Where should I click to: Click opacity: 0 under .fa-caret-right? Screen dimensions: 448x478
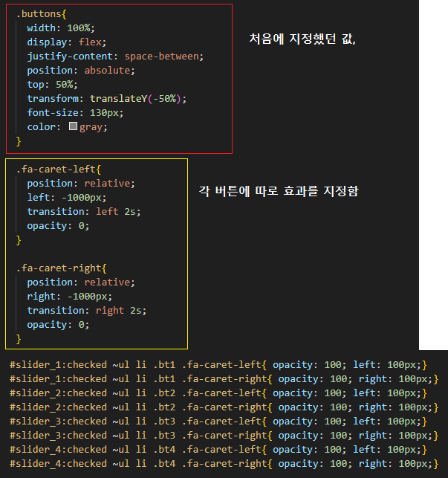pyautogui.click(x=58, y=325)
